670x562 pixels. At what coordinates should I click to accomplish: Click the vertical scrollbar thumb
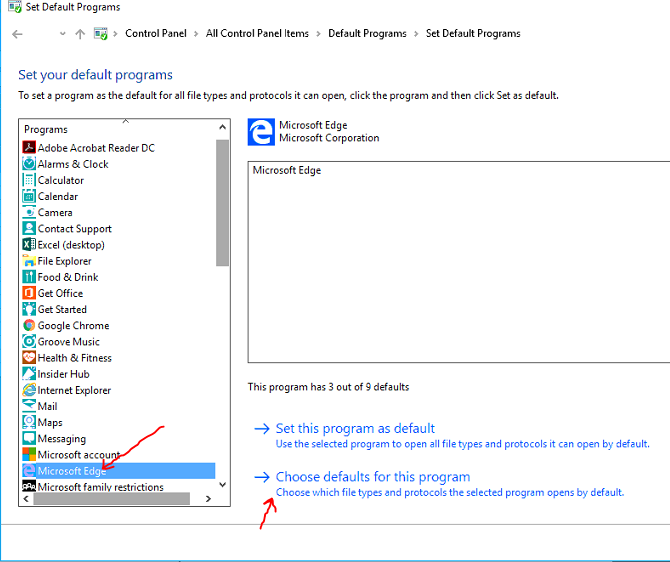click(222, 203)
